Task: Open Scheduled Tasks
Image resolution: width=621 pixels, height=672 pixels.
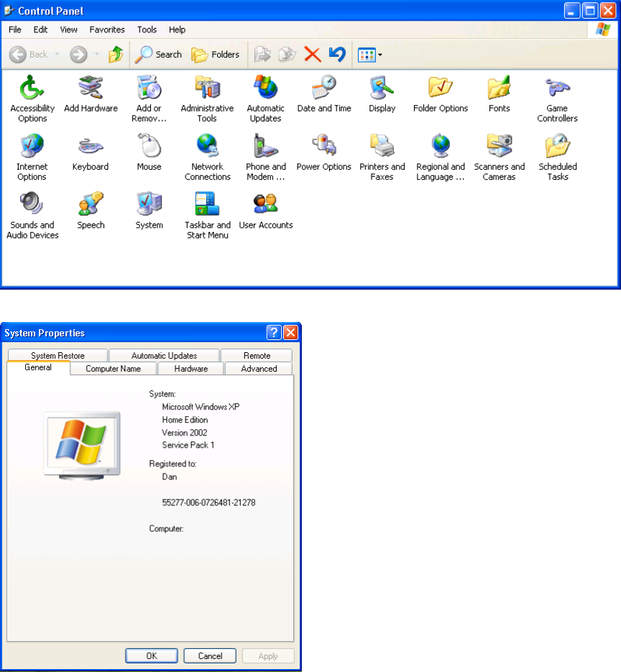Action: point(558,157)
